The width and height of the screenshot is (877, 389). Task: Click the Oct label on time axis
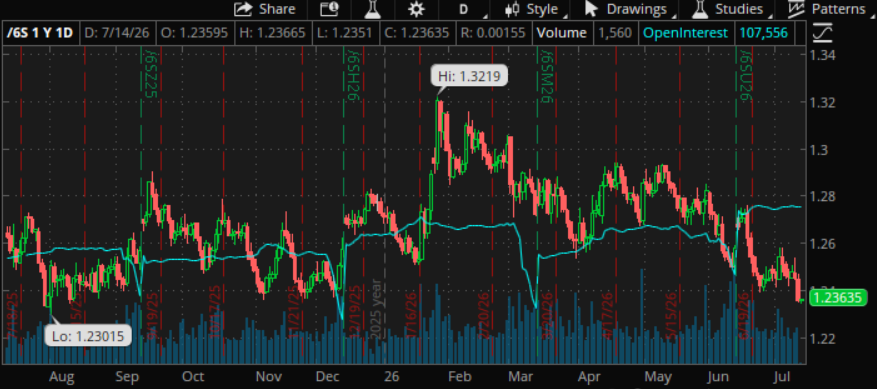click(192, 376)
